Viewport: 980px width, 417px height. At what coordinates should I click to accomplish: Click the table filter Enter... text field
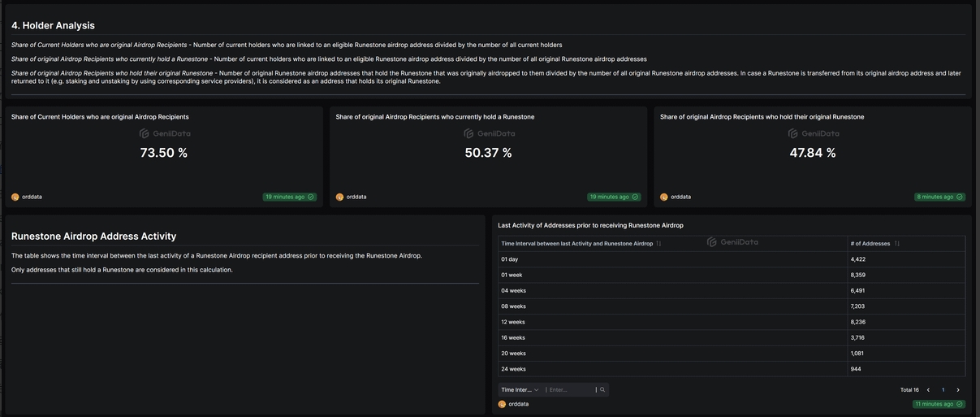[571, 390]
